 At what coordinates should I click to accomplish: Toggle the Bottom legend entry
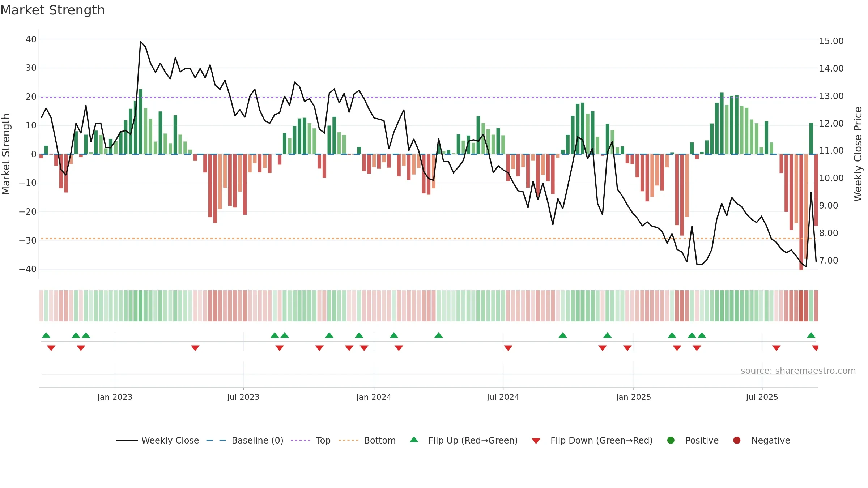coord(367,440)
